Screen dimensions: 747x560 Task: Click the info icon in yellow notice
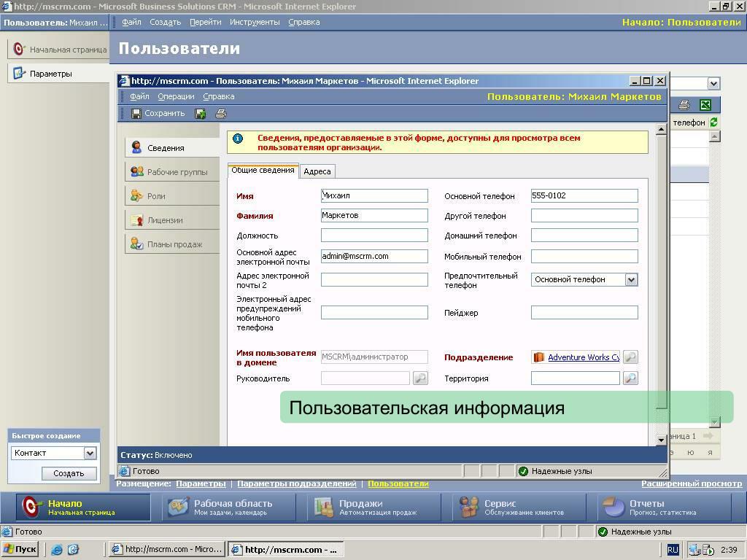[238, 139]
